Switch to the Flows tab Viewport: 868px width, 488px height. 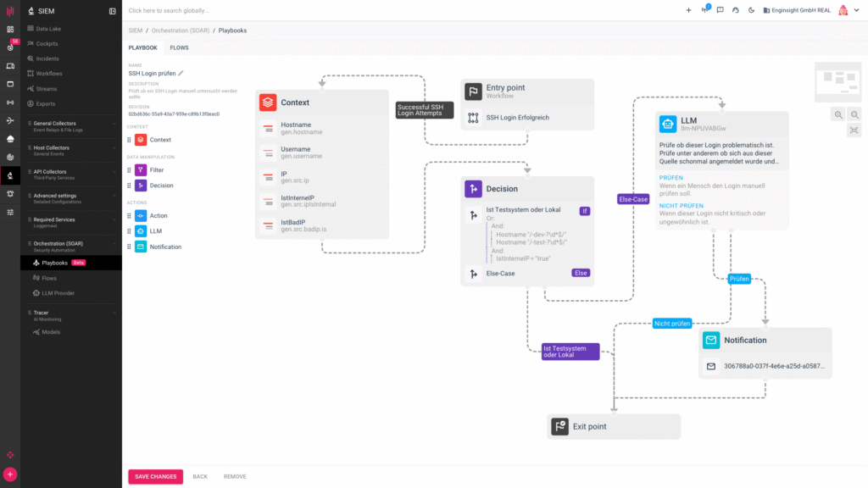pyautogui.click(x=179, y=48)
